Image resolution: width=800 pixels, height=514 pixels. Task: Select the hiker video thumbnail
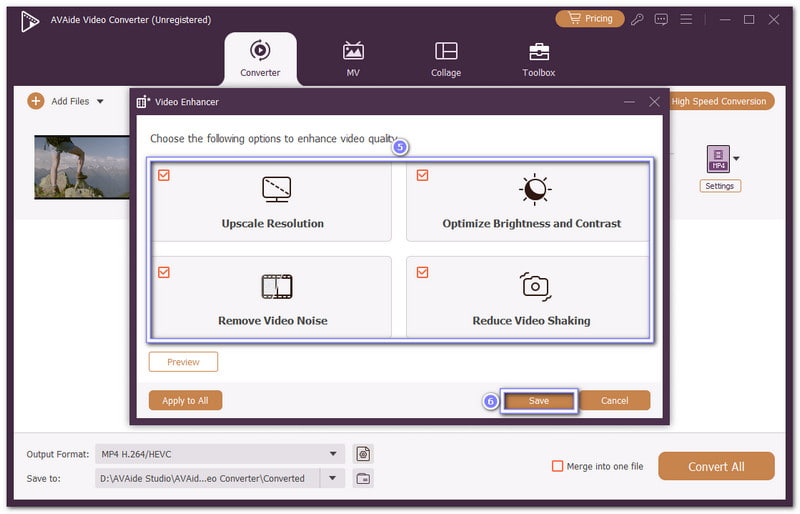pyautogui.click(x=82, y=167)
